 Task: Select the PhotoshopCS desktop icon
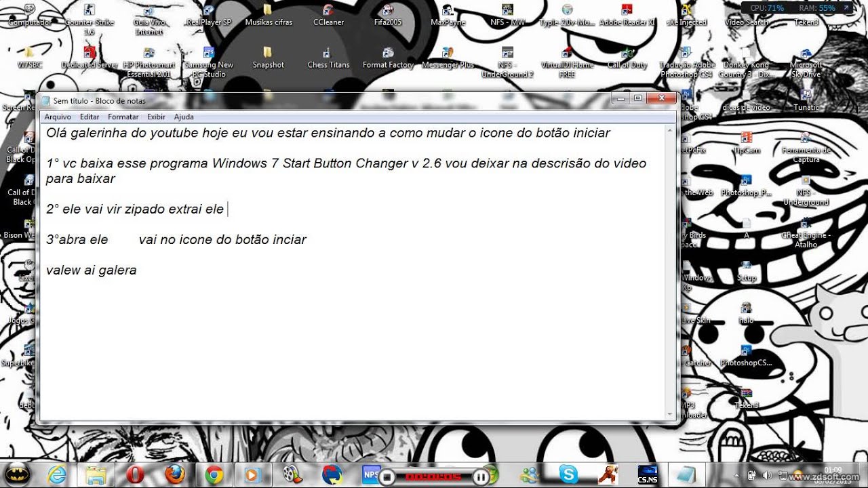[746, 356]
